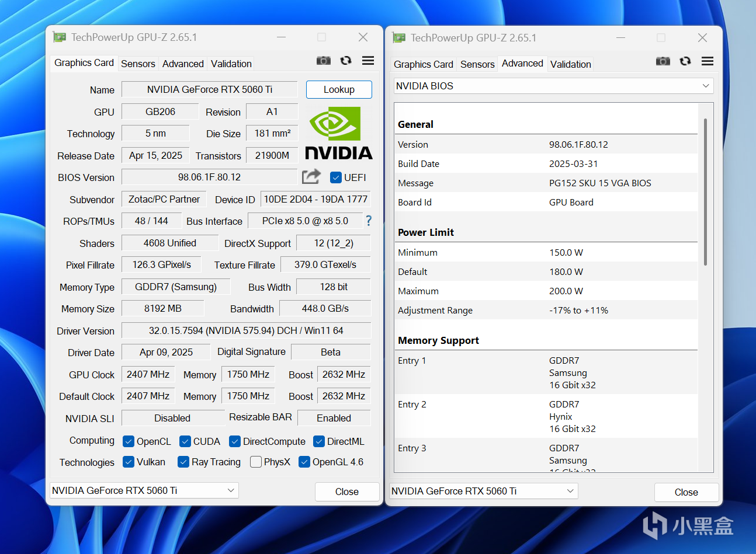Click the Driver Version field
Viewport: 756px width, 554px height.
tap(246, 330)
